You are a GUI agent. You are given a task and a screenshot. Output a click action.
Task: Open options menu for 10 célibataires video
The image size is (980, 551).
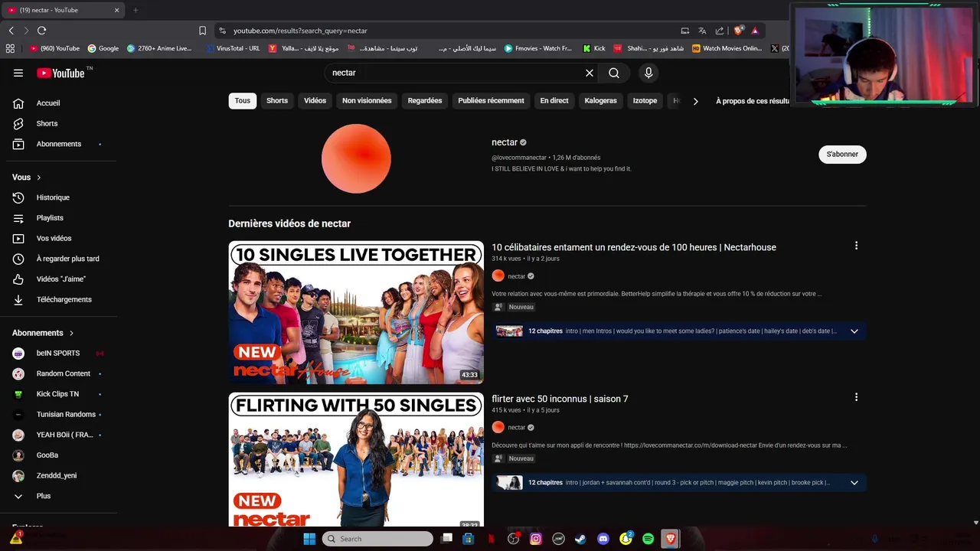point(856,246)
